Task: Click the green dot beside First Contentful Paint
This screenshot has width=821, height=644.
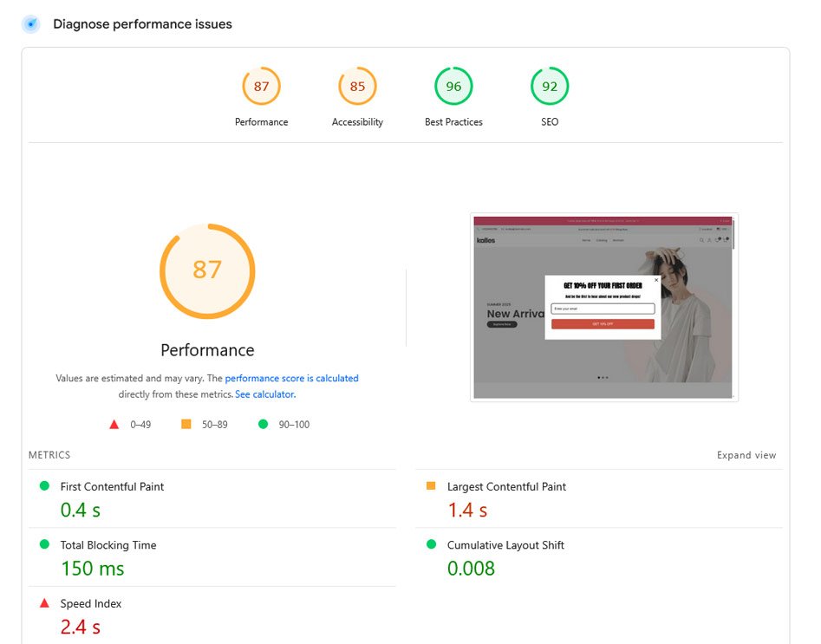Action: (44, 486)
